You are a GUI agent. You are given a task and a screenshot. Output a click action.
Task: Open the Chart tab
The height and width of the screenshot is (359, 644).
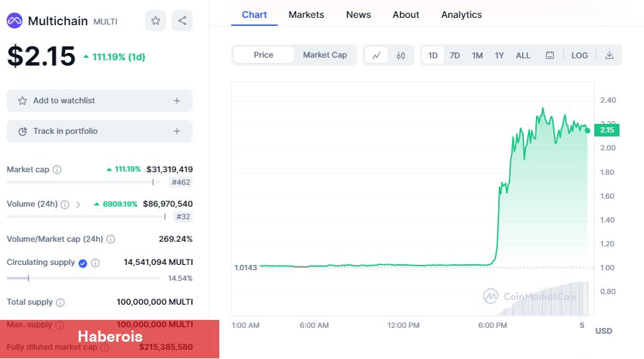254,15
